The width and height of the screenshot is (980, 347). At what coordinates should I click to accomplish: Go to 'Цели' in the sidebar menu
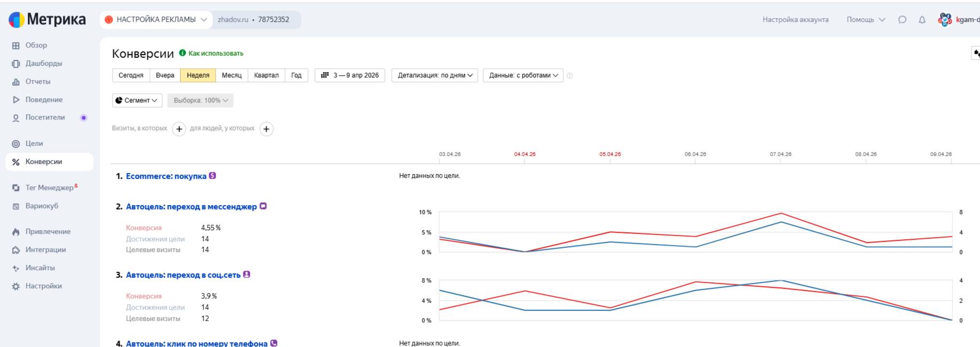click(x=34, y=144)
